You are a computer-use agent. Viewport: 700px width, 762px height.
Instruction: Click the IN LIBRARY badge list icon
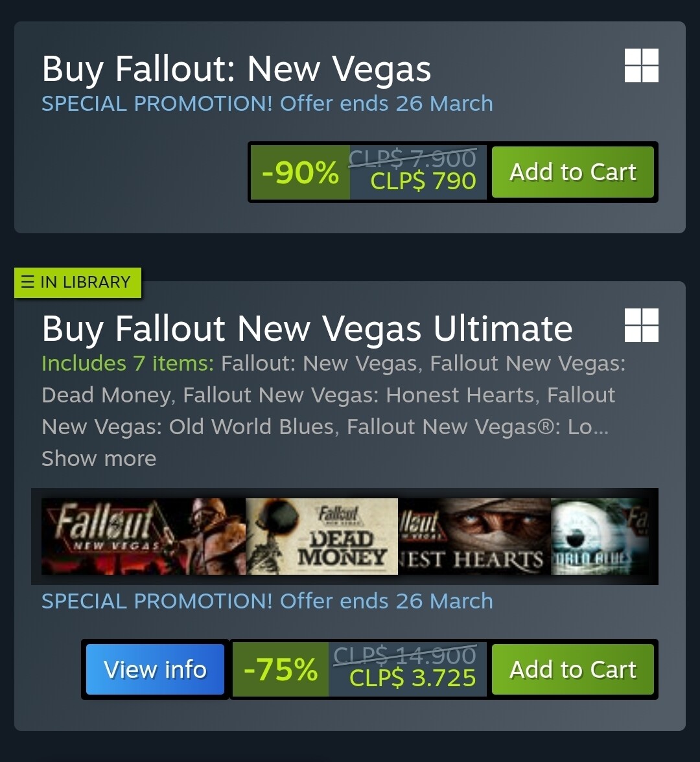click(x=27, y=282)
